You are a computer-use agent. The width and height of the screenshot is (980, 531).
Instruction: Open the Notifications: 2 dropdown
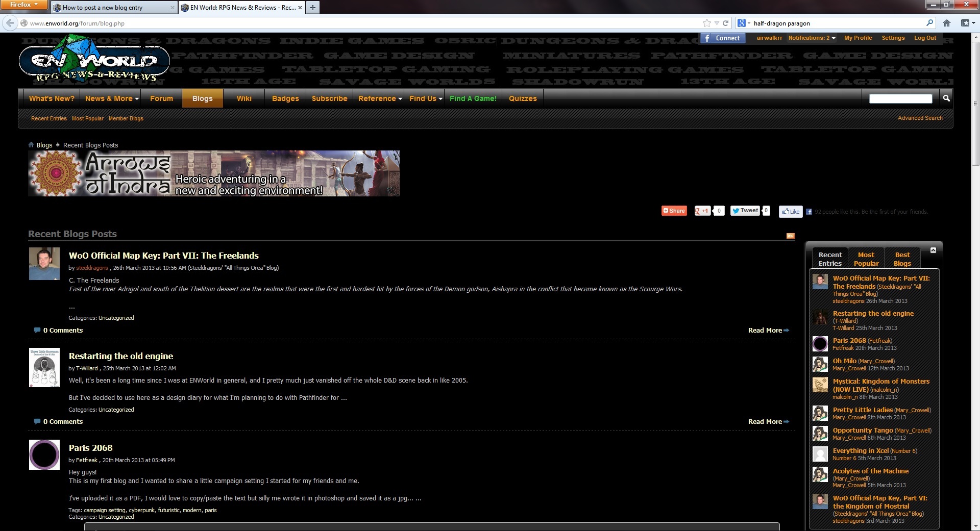[x=812, y=38]
